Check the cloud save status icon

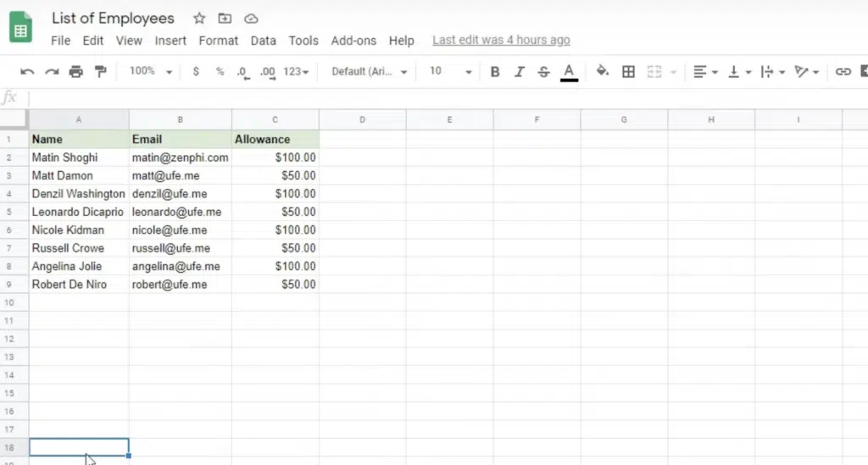pos(251,19)
